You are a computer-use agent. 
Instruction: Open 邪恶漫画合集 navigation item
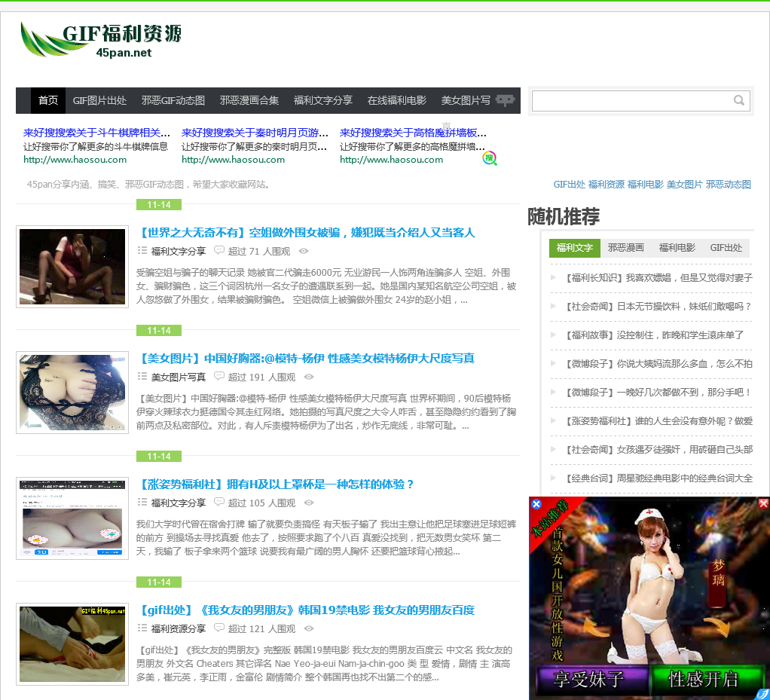249,100
